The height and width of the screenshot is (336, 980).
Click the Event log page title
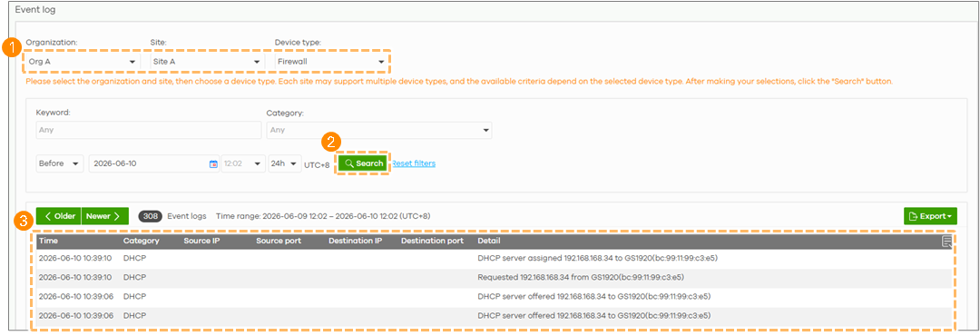(35, 10)
